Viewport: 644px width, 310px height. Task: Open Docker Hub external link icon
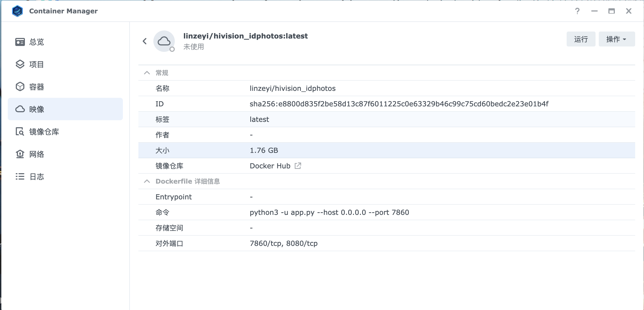(298, 166)
